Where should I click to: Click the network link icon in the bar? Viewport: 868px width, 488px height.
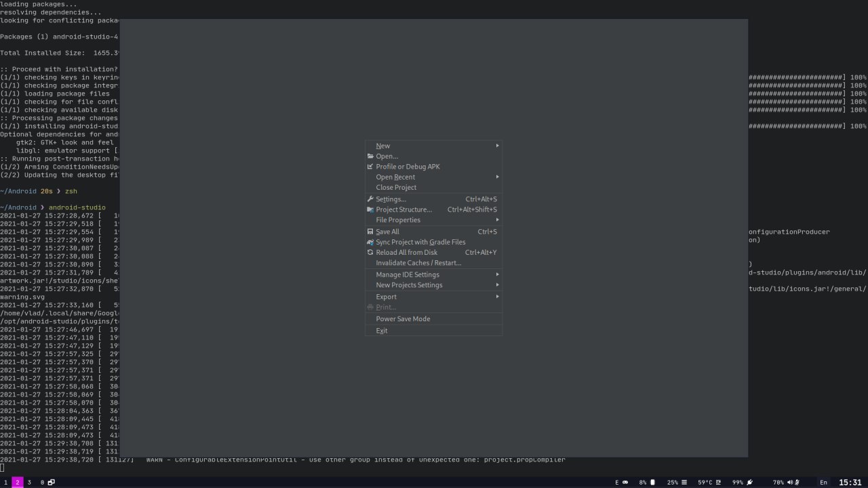point(625,483)
